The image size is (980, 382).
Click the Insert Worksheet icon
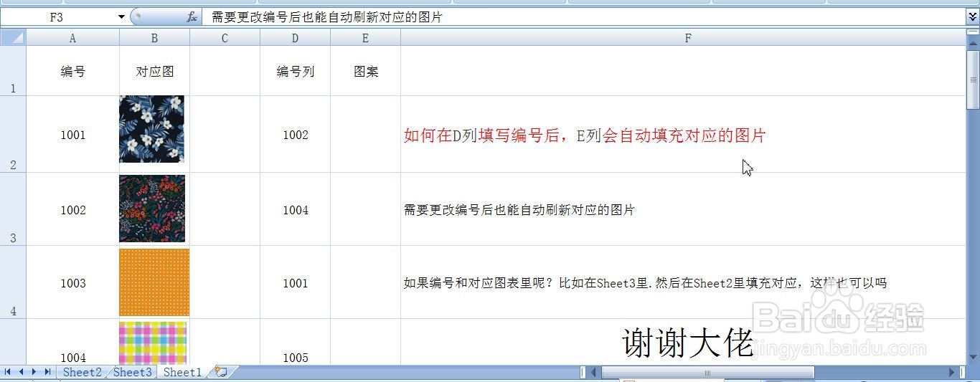pos(221,372)
